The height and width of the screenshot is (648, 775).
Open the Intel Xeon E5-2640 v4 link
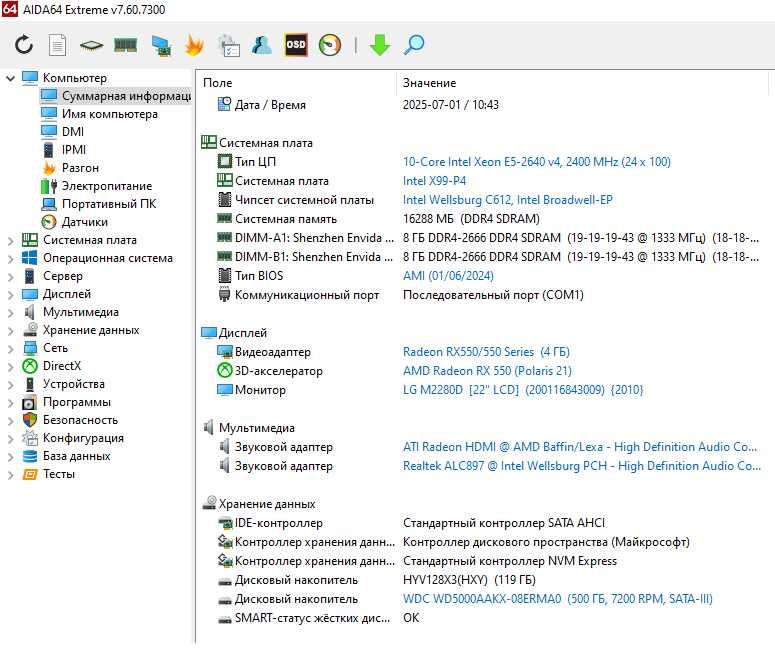tap(536, 162)
